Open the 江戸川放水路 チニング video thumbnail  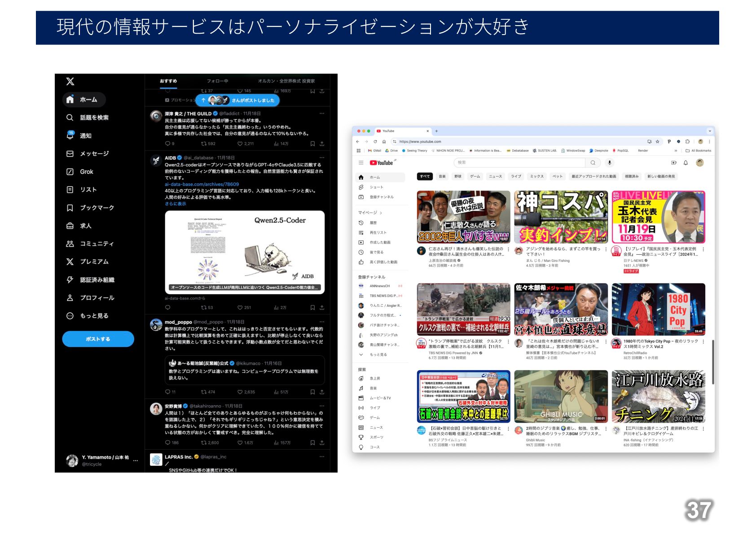tap(659, 397)
